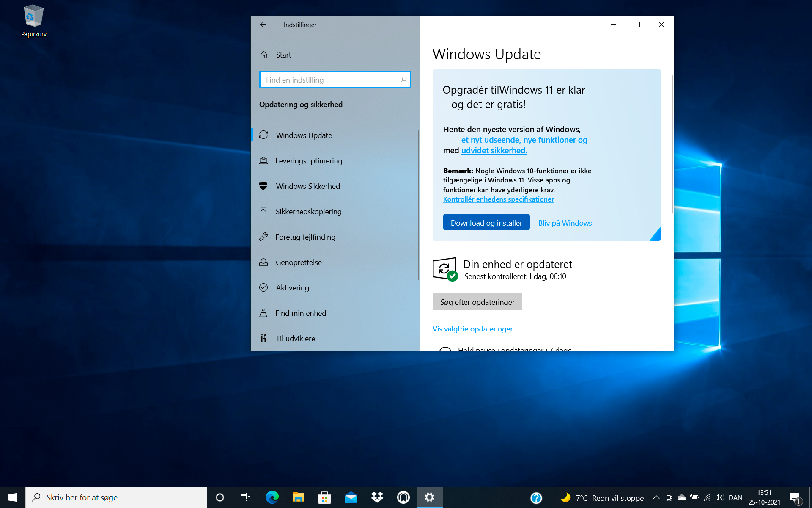This screenshot has height=508, width=812.
Task: Open Vis valgfrie opdateringer link
Action: click(472, 329)
